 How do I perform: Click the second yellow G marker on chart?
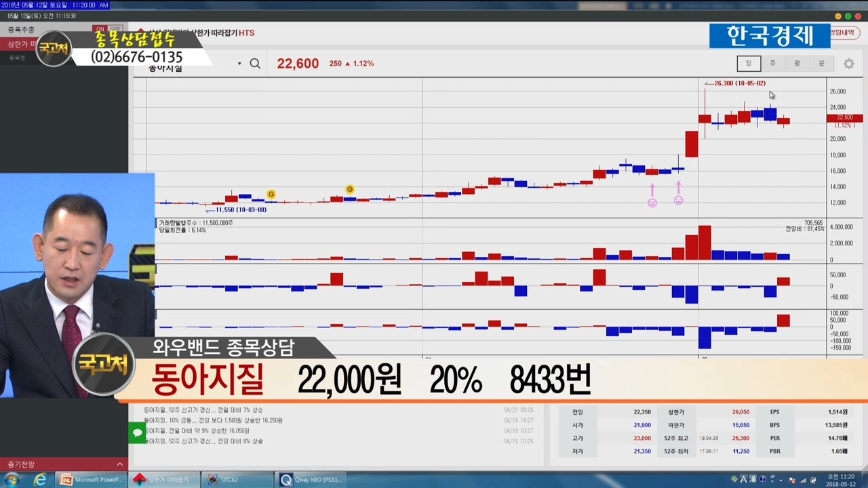(350, 190)
